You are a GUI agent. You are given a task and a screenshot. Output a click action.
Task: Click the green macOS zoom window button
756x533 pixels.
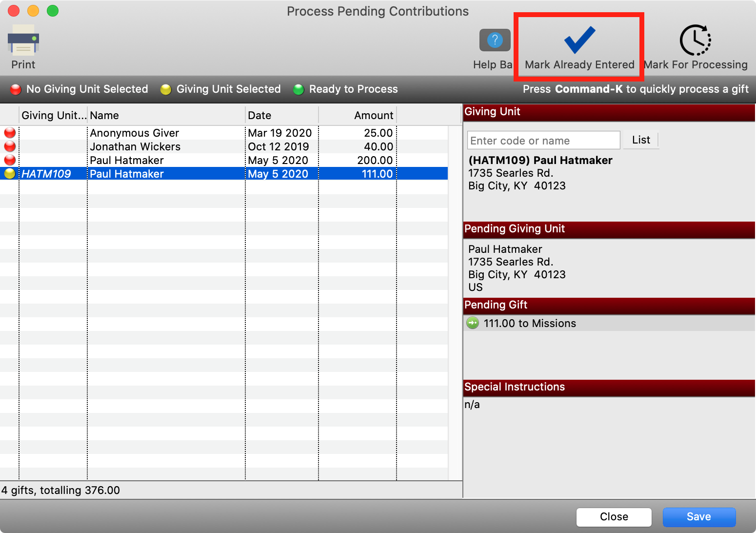pyautogui.click(x=53, y=11)
